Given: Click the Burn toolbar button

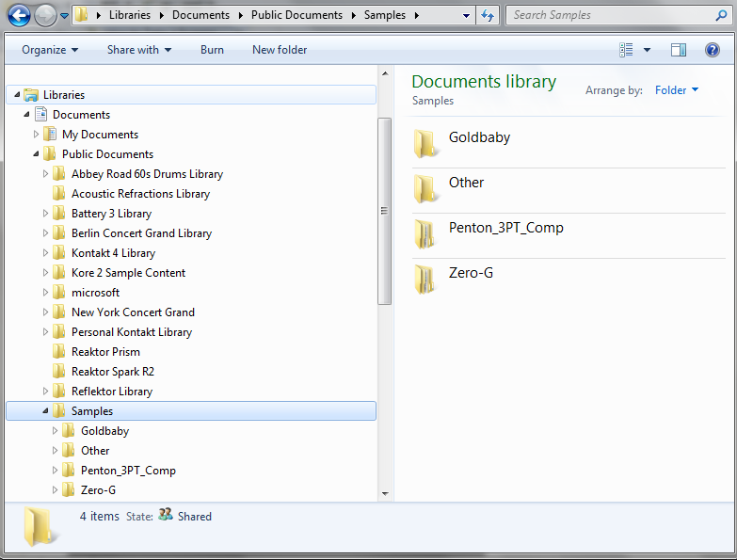Looking at the screenshot, I should [212, 50].
